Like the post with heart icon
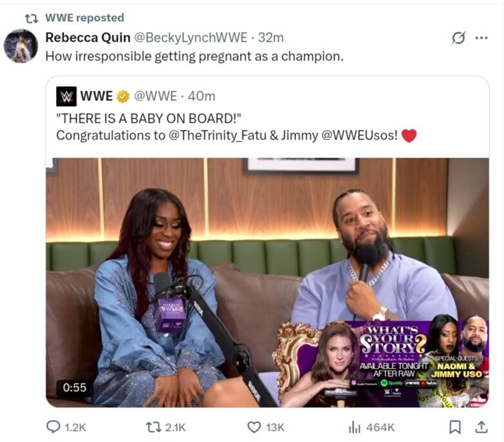 click(254, 427)
